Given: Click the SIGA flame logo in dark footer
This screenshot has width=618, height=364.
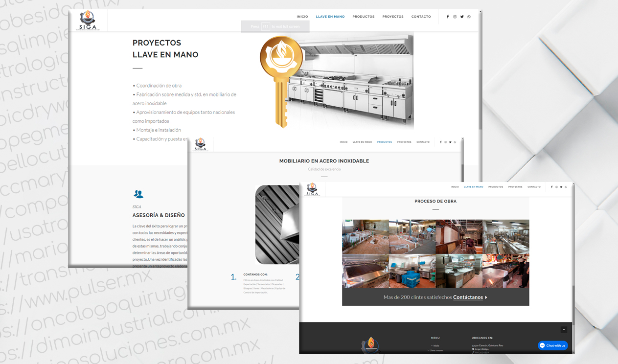Looking at the screenshot, I should (370, 344).
